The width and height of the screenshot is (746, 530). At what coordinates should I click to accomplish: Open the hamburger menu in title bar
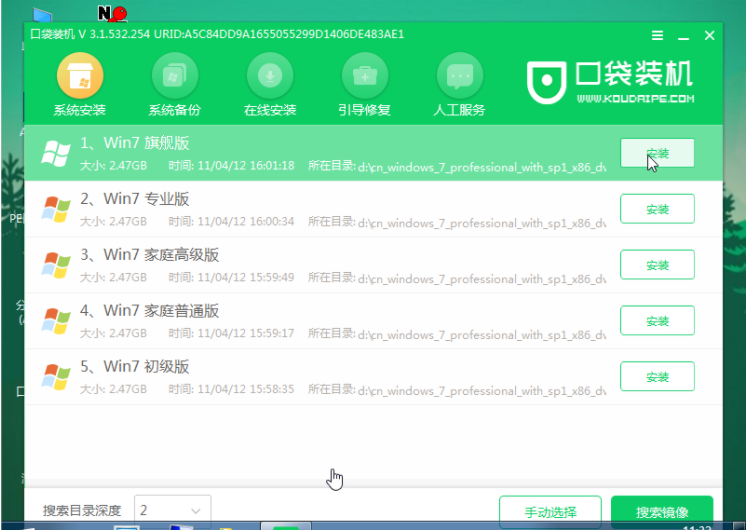pyautogui.click(x=657, y=35)
